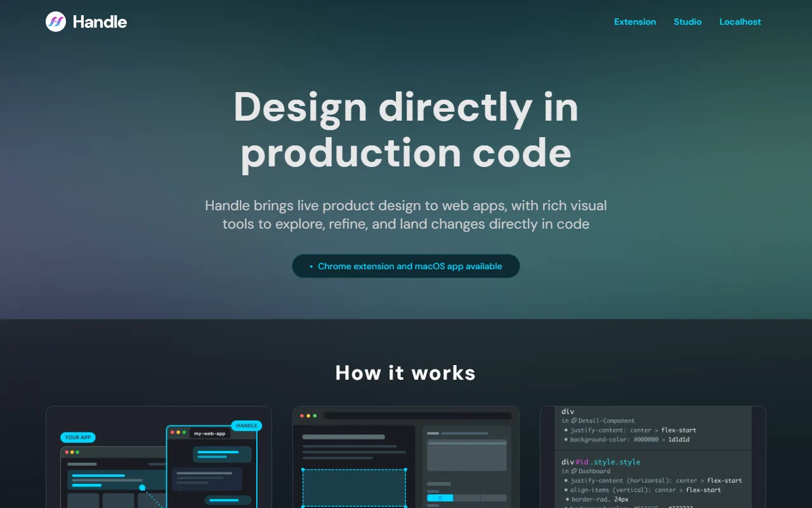Click the 'my-web-app' tab label in illustration

pyautogui.click(x=210, y=433)
